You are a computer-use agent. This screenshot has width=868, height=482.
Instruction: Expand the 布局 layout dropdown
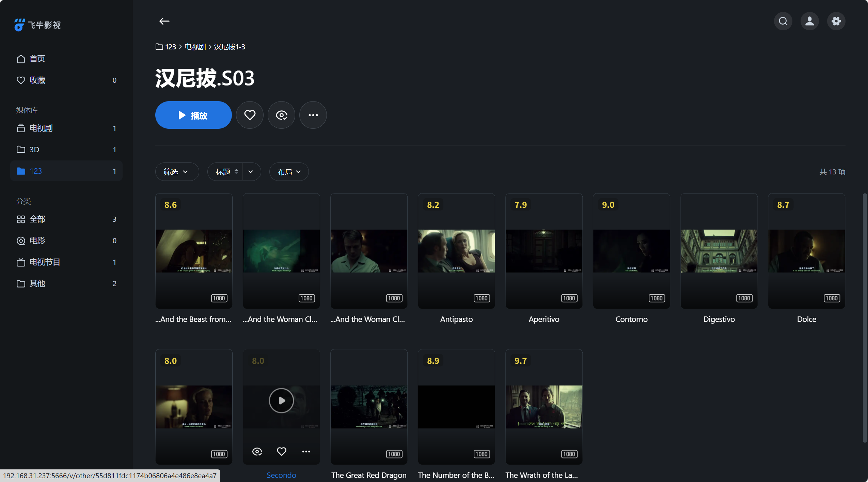(x=288, y=172)
